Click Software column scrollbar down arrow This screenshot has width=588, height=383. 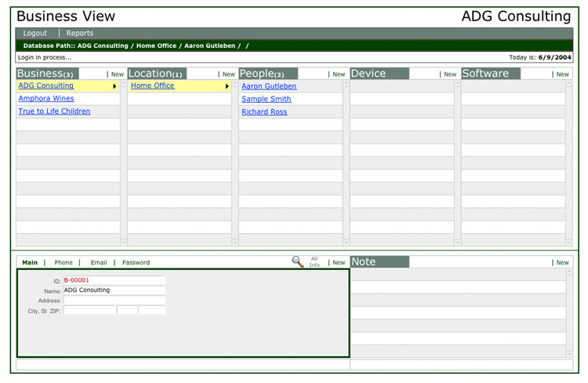[x=569, y=243]
